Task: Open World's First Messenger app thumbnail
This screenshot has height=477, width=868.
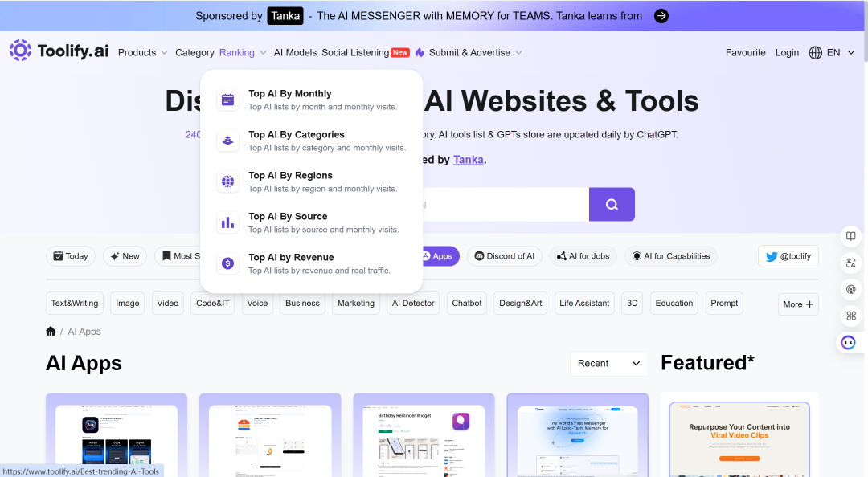Action: [x=577, y=435]
